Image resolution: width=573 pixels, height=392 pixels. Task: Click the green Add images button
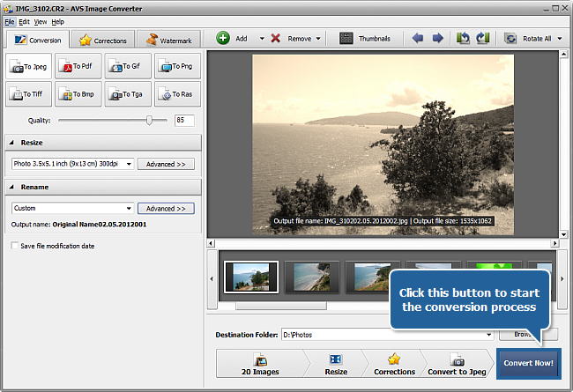232,38
